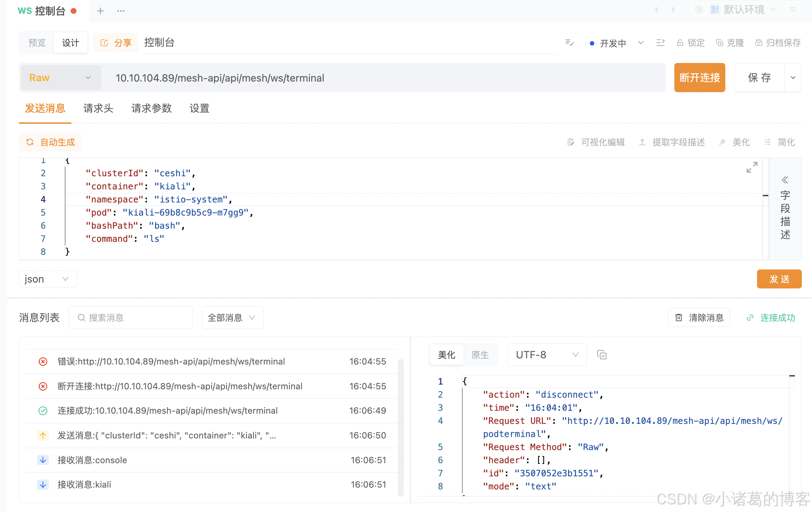The image size is (812, 512).
Task: Click the 锁定 lock icon button
Action: click(x=691, y=43)
